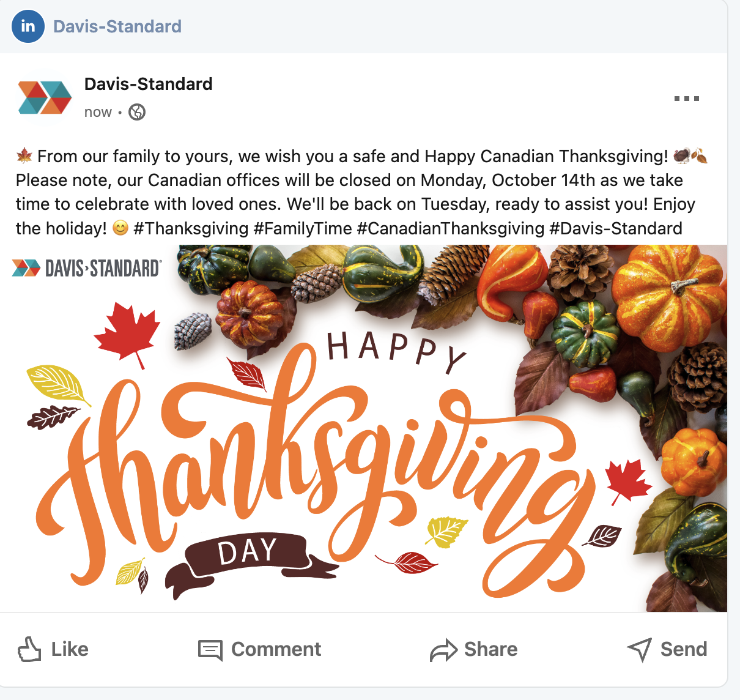Open the Happy Thanksgiving Day image
This screenshot has height=700, width=740.
click(x=363, y=428)
